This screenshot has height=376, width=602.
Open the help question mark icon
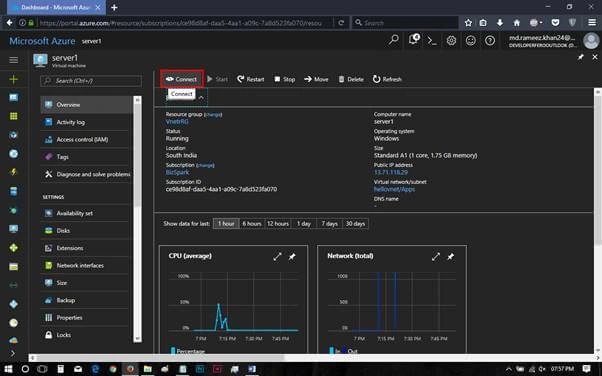[x=490, y=40]
